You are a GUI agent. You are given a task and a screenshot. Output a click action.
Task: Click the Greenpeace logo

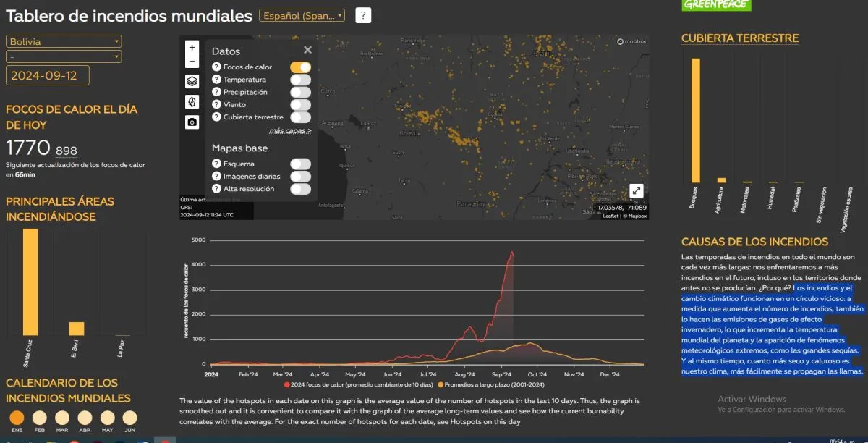(716, 5)
